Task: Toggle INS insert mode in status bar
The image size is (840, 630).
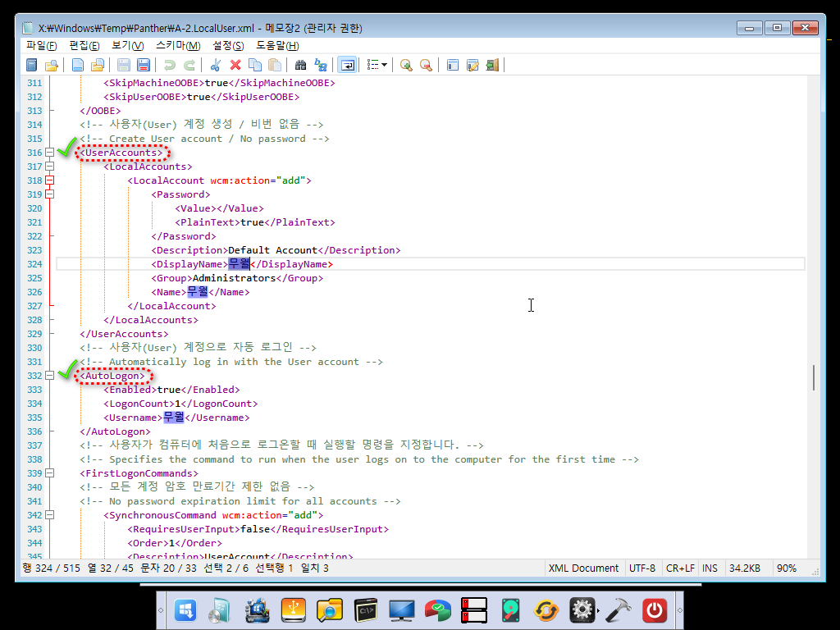Action: point(710,568)
